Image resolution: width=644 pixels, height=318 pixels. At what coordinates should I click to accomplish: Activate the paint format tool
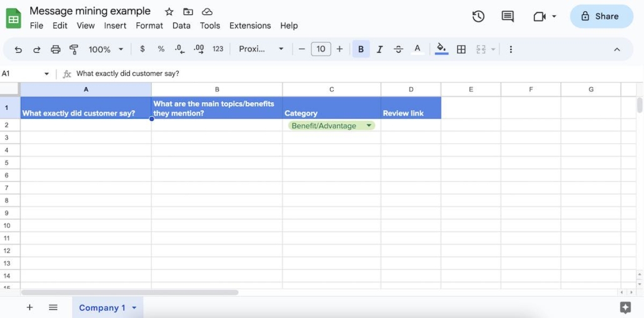tap(74, 49)
